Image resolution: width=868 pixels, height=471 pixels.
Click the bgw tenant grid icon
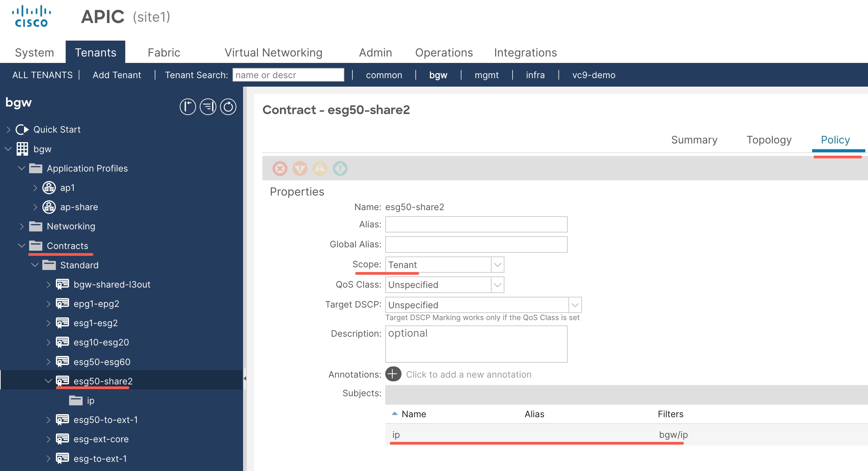point(22,149)
